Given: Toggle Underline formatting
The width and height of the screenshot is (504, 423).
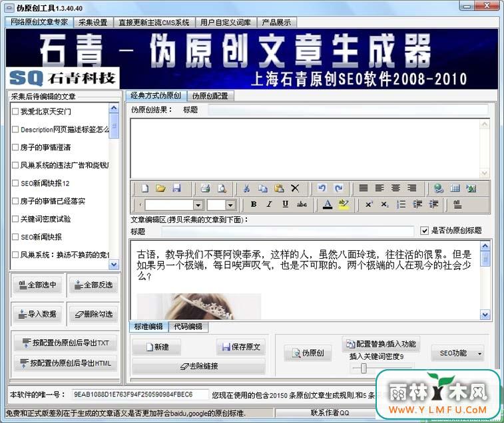Looking at the screenshot, I should 286,204.
